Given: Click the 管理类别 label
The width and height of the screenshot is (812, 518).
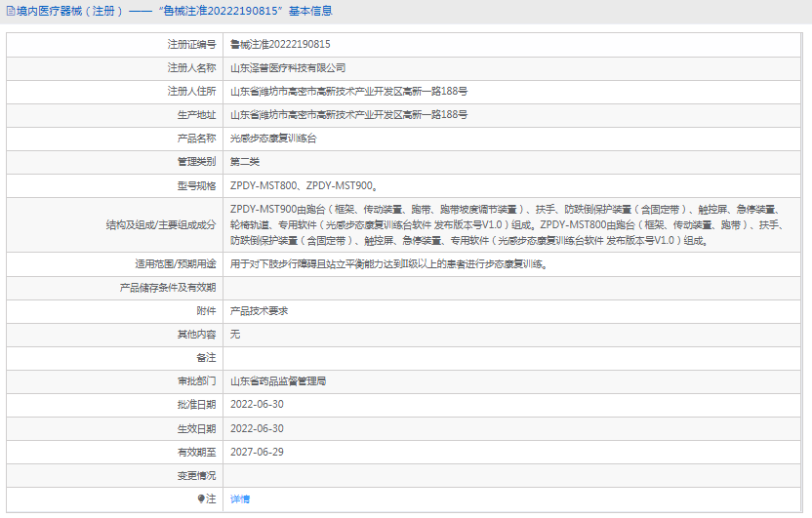Looking at the screenshot, I should coord(197,162).
